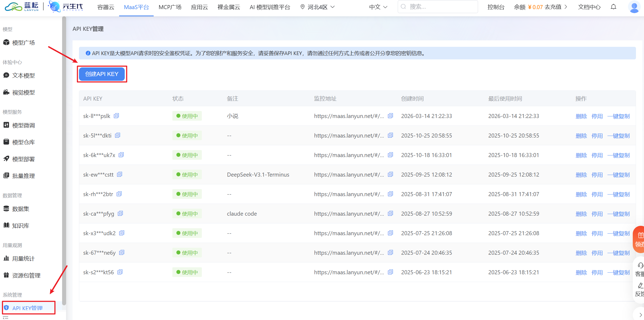Open the 容器云 menu item

click(x=105, y=7)
